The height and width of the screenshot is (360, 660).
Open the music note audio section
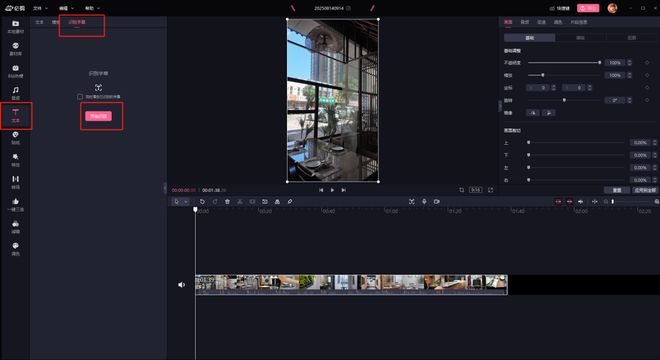[x=16, y=93]
